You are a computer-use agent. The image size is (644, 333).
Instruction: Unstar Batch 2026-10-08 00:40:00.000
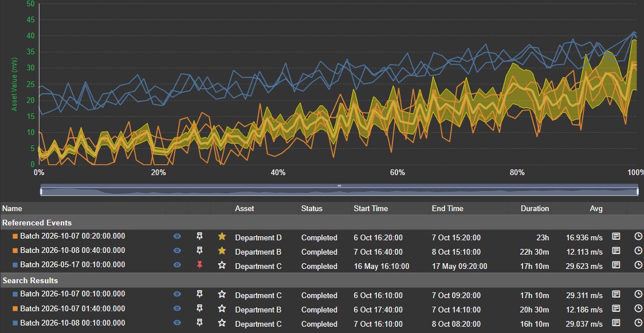click(222, 251)
